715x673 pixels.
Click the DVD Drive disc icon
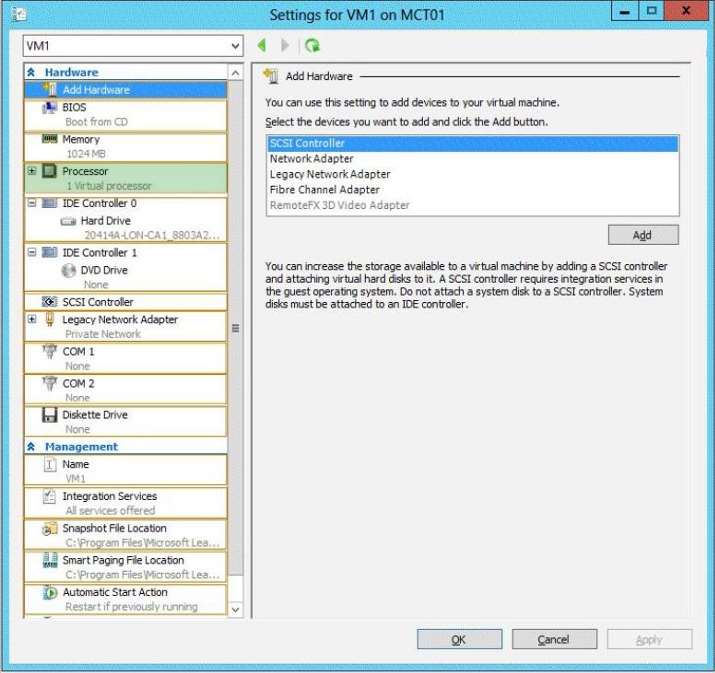(x=68, y=270)
